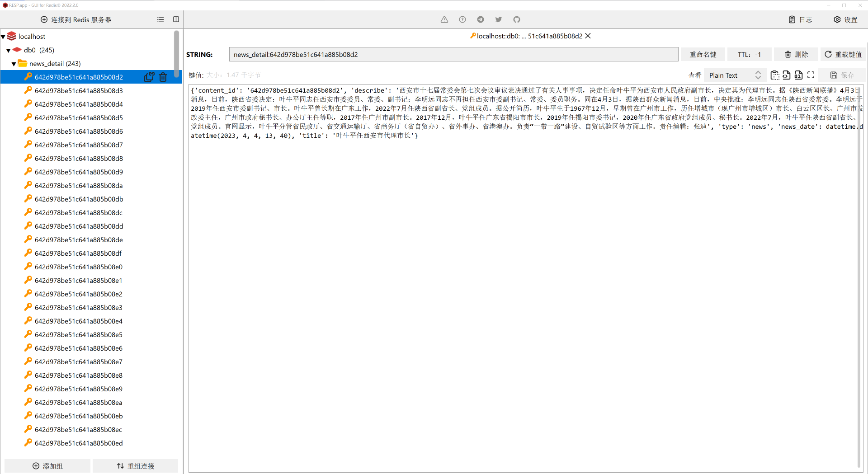Open the Plain Text view format dropdown

click(x=735, y=75)
